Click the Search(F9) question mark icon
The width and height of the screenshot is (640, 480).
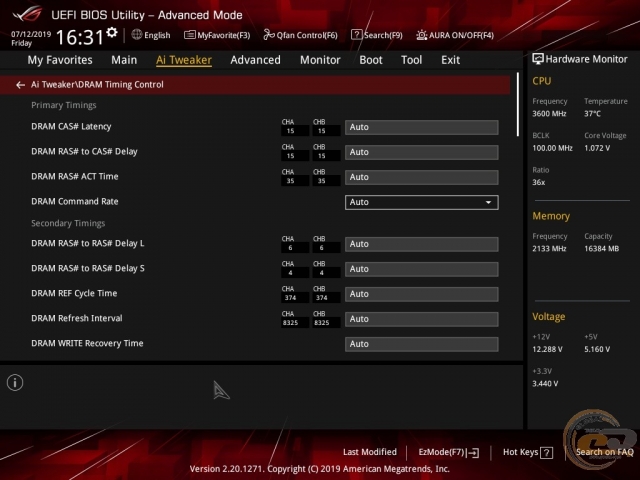[356, 35]
